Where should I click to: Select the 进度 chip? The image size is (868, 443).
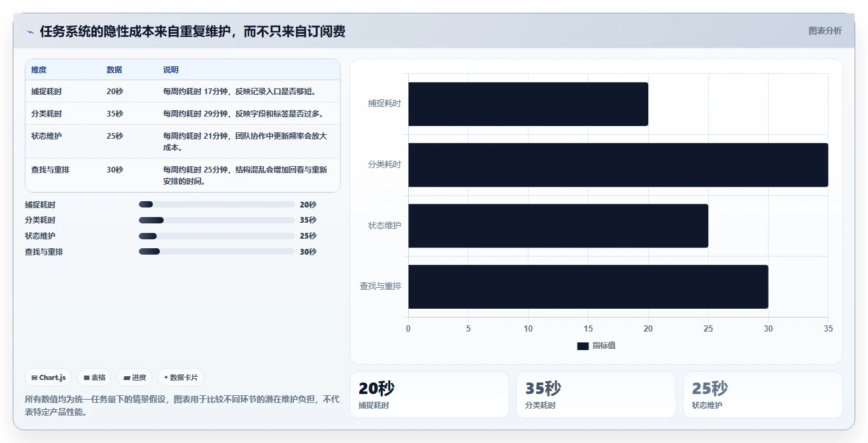tap(134, 377)
